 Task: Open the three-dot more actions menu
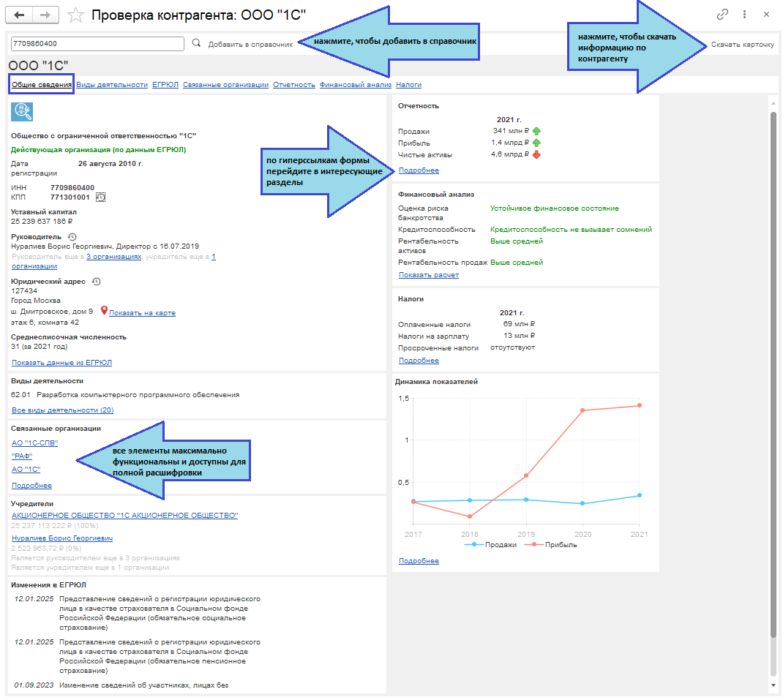pos(744,15)
